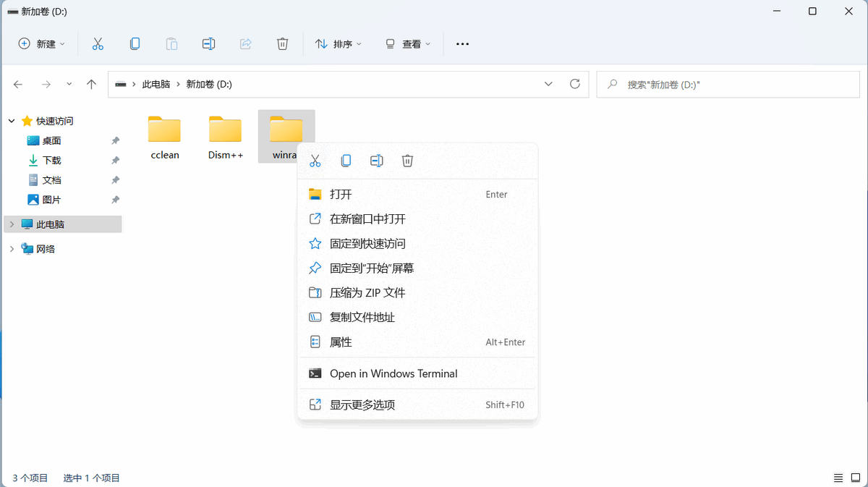Unpin 桌面 via its pin icon
The image size is (868, 487).
coord(115,141)
